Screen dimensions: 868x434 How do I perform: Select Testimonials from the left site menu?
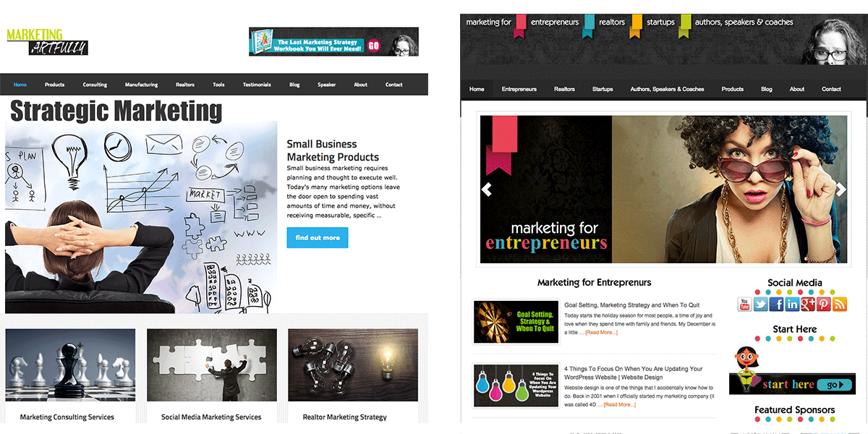click(257, 85)
